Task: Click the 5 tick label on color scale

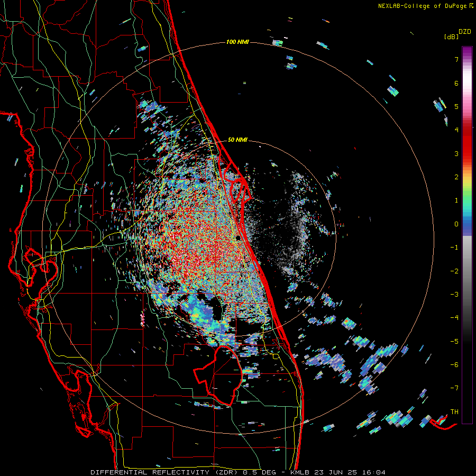Action: pos(456,106)
